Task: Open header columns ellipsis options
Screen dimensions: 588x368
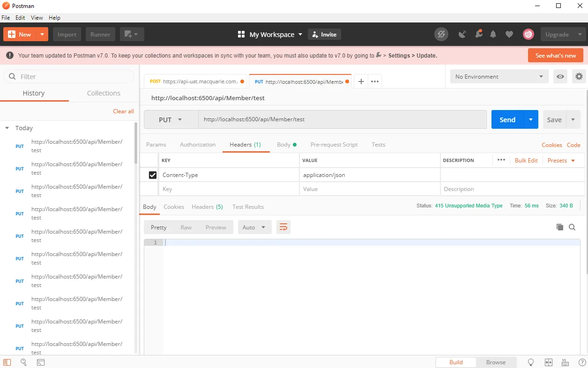Action: [x=501, y=160]
